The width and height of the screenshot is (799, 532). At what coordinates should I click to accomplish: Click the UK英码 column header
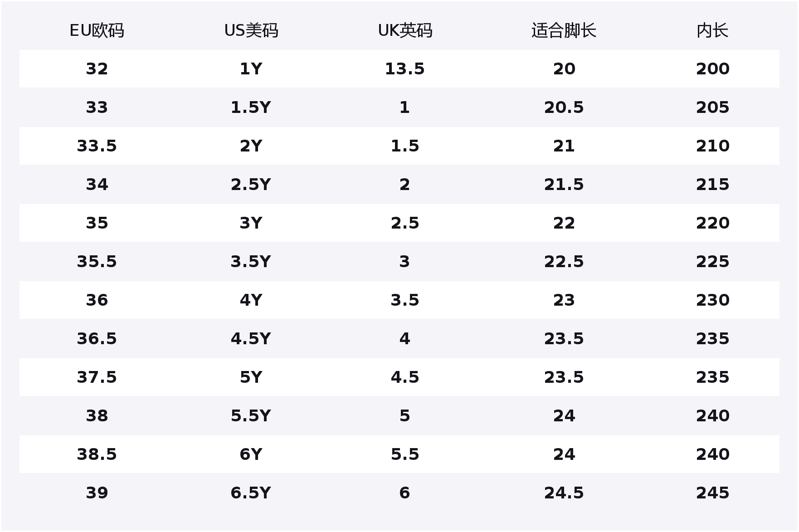coord(405,31)
